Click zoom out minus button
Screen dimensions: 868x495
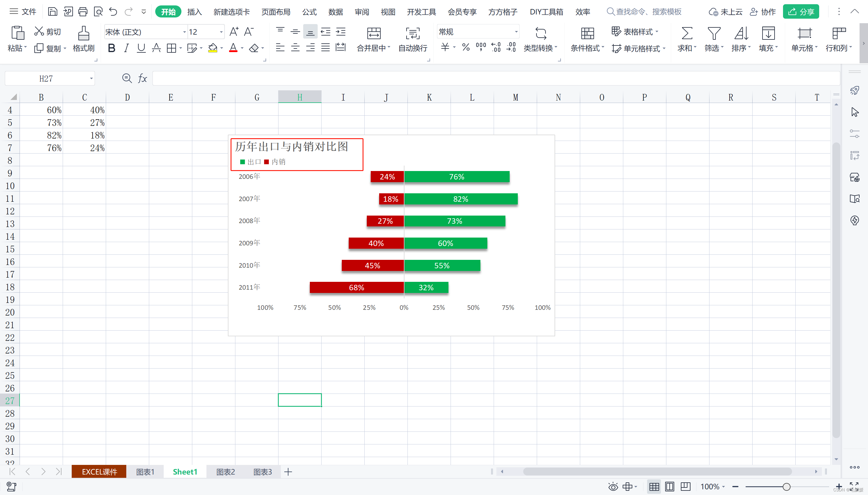tap(735, 487)
